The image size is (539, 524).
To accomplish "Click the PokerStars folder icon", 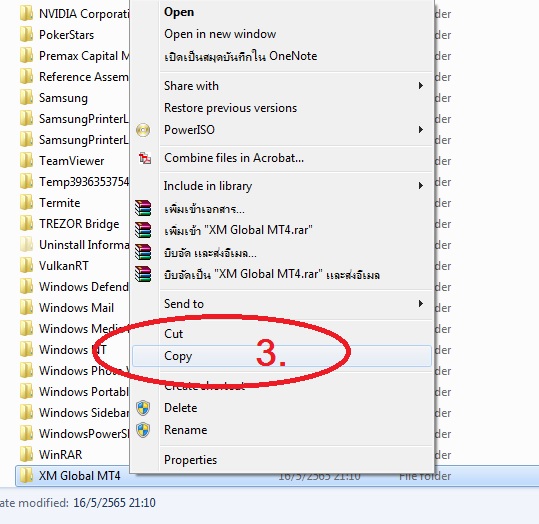I will click(26, 35).
